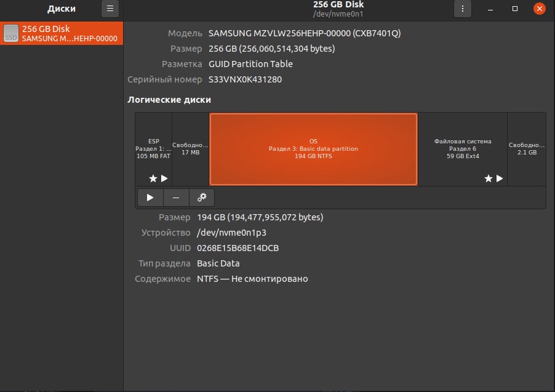Click the NTFS — Не смонтировано contents text
The image size is (555, 392).
click(252, 279)
